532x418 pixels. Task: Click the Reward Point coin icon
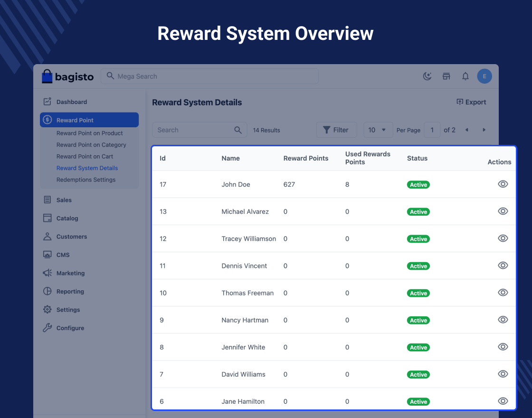(47, 120)
